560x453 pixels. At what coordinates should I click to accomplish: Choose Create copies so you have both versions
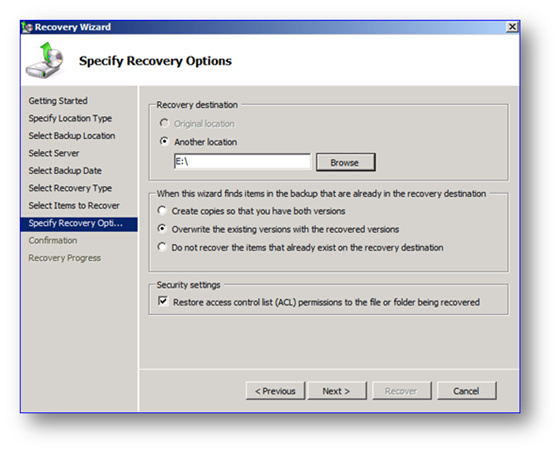click(162, 211)
